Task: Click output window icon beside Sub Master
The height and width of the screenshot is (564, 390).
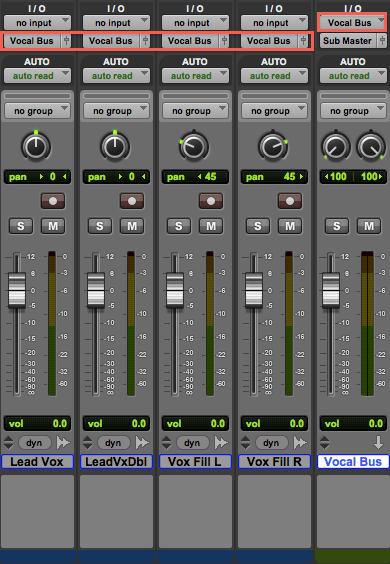Action: (x=382, y=41)
